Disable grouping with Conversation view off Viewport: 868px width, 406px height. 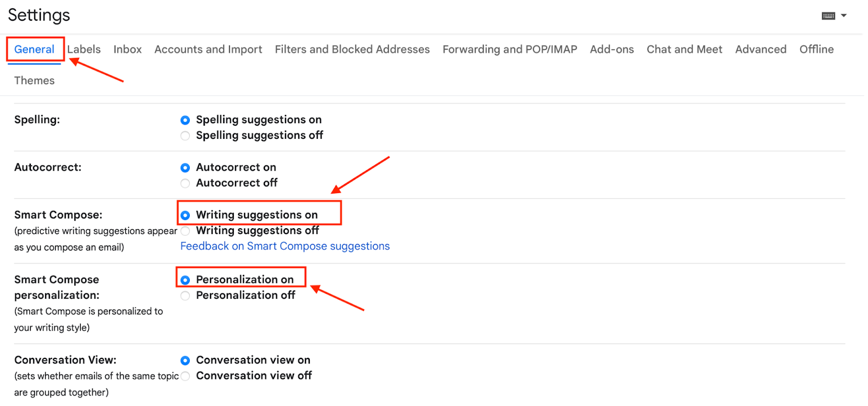(185, 376)
